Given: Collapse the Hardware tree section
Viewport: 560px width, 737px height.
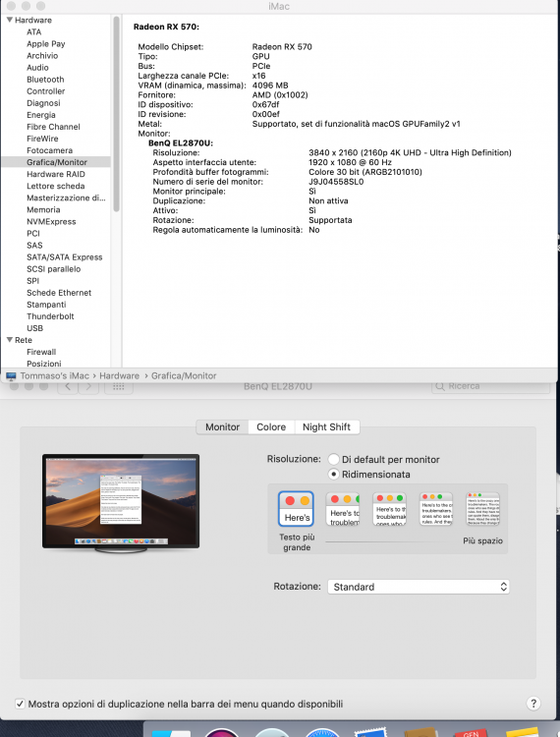Looking at the screenshot, I should point(10,20).
